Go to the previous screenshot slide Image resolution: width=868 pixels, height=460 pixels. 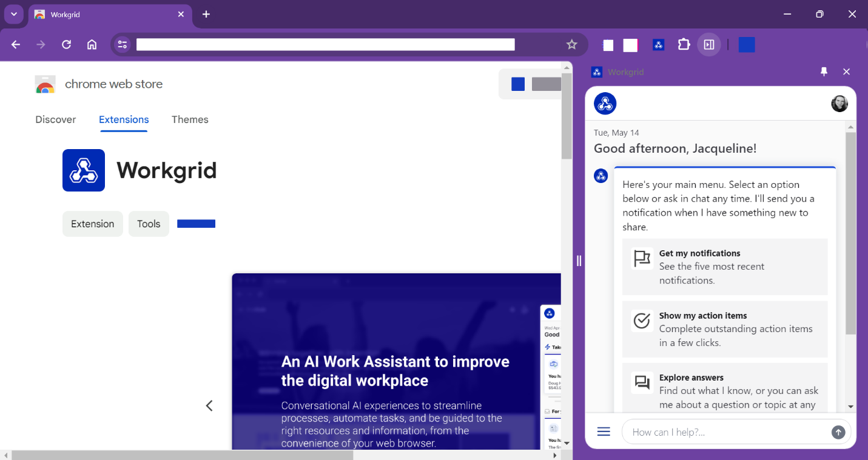coord(209,405)
